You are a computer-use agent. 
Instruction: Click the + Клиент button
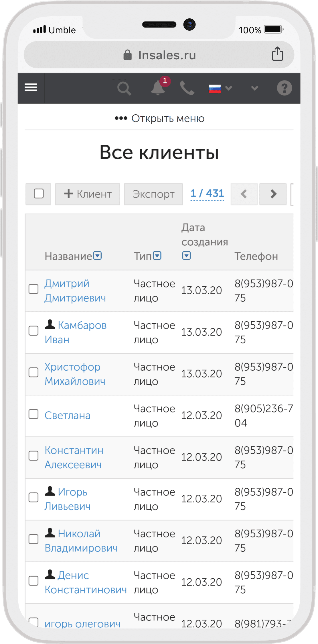coord(87,194)
